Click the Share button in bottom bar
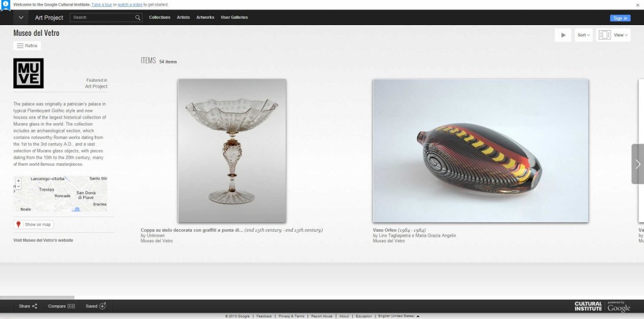 click(x=28, y=306)
